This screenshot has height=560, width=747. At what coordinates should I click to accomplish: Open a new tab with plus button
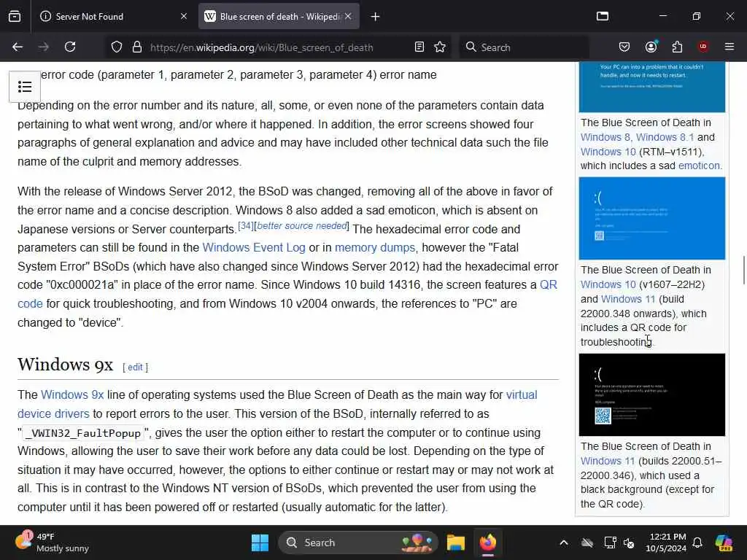coord(376,17)
